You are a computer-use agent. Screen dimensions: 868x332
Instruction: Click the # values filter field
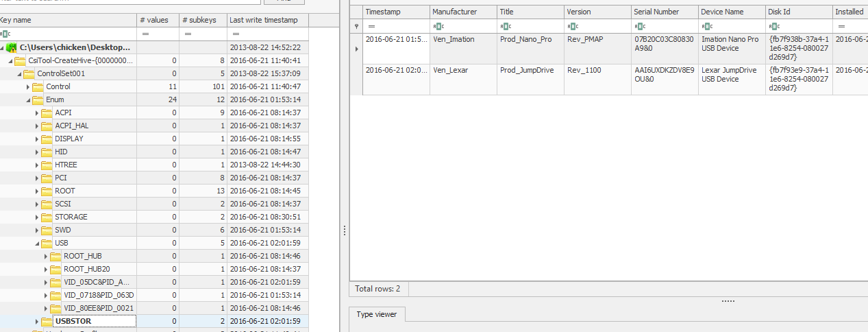click(158, 34)
